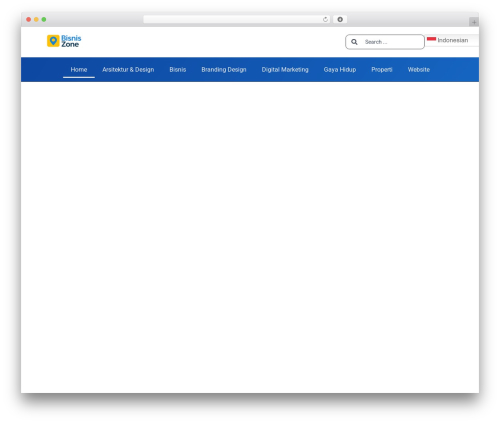Click the search magnifier icon
500x423 pixels.
tap(354, 42)
